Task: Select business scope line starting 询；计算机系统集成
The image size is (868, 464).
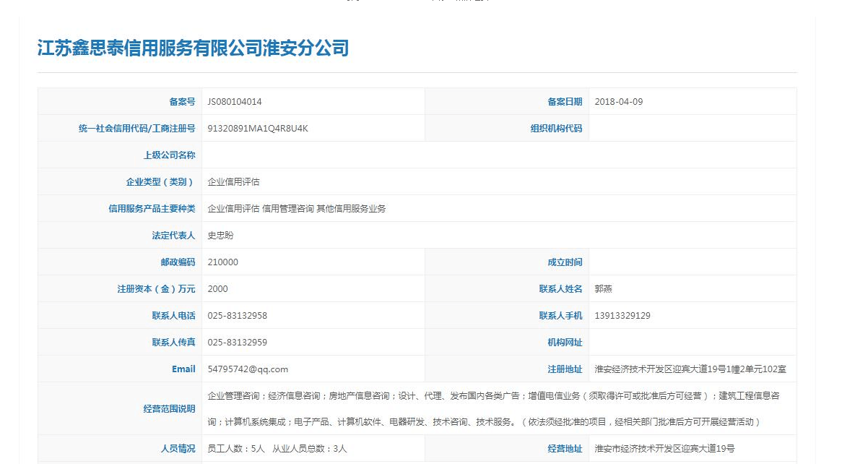Action: tap(484, 422)
